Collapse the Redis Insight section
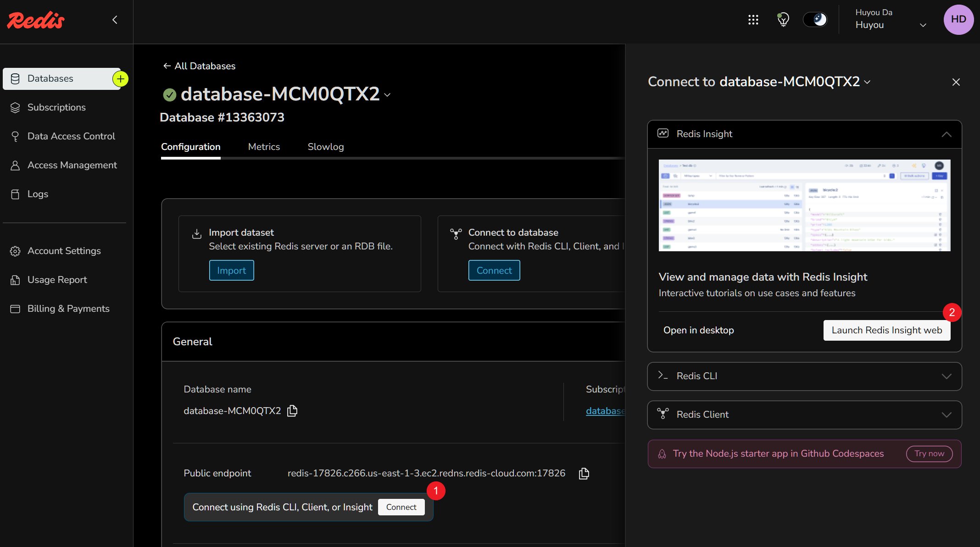 tap(947, 134)
